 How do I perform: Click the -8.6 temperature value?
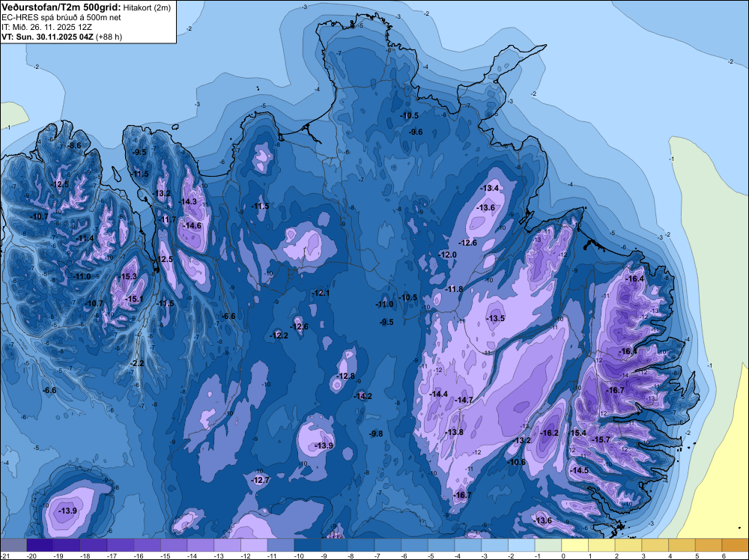pyautogui.click(x=73, y=145)
